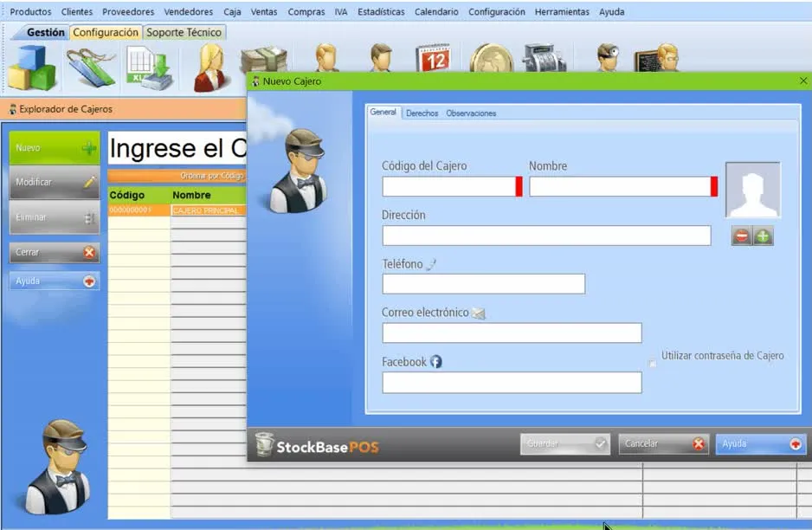Click the Modificar button

55,183
